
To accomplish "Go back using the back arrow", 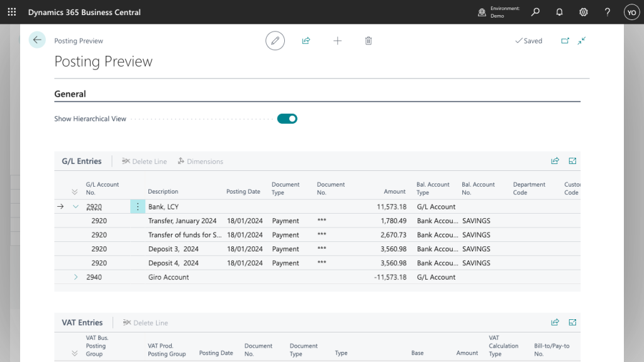I will click(x=37, y=40).
